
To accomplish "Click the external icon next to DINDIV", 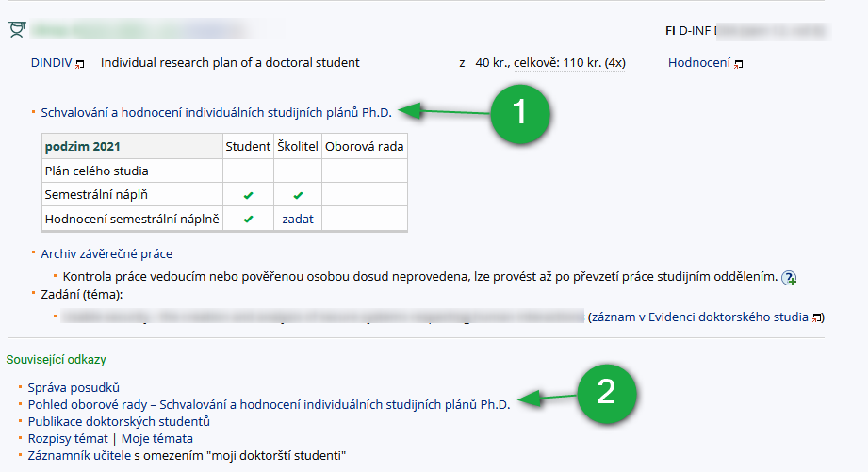I will pos(80,64).
